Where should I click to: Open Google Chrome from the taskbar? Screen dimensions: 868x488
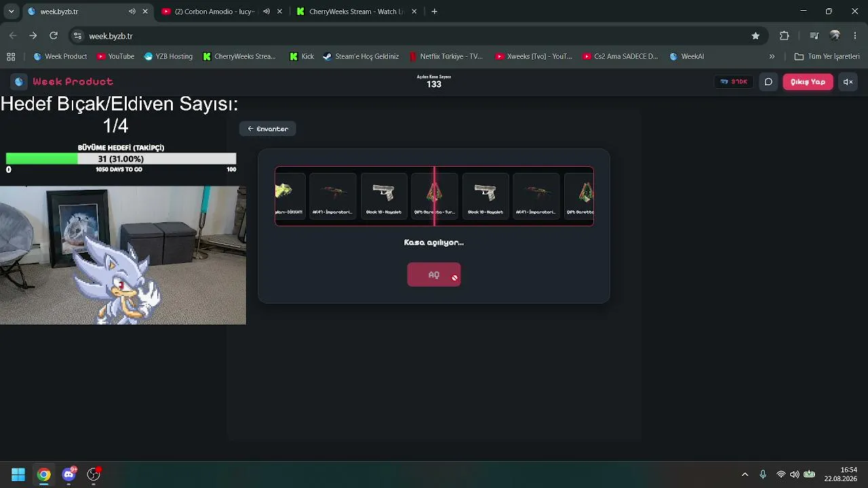tap(43, 474)
